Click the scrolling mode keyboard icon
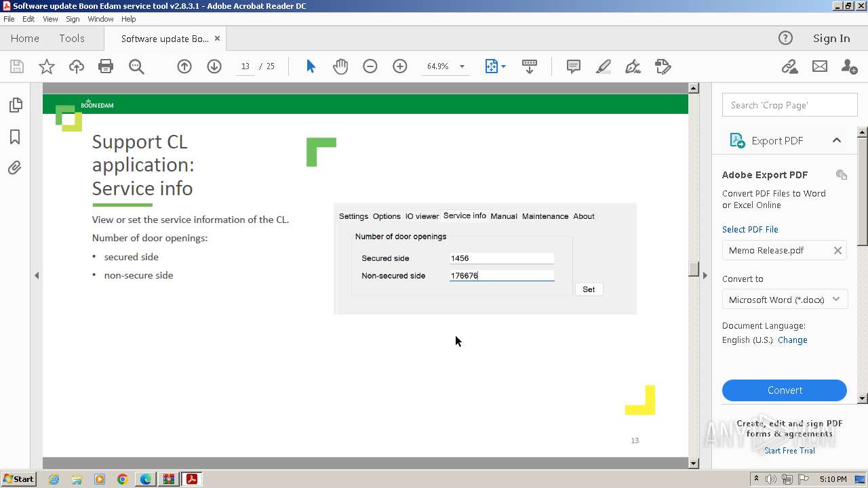 530,66
